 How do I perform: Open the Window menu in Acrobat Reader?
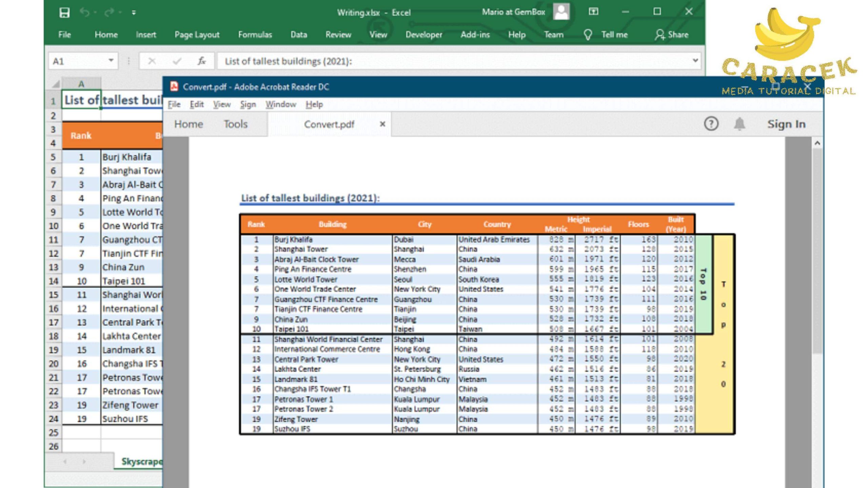click(x=281, y=104)
